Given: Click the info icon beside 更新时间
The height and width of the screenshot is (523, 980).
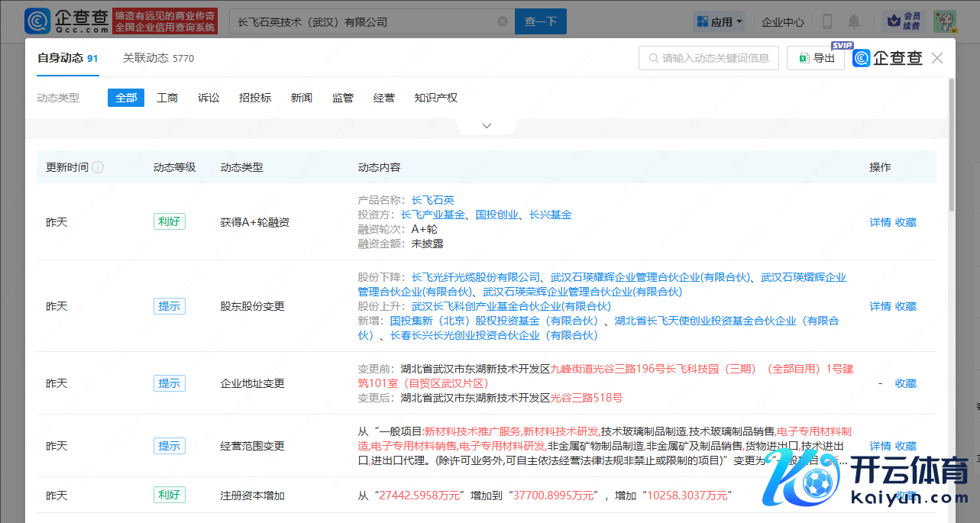Looking at the screenshot, I should pos(98,167).
